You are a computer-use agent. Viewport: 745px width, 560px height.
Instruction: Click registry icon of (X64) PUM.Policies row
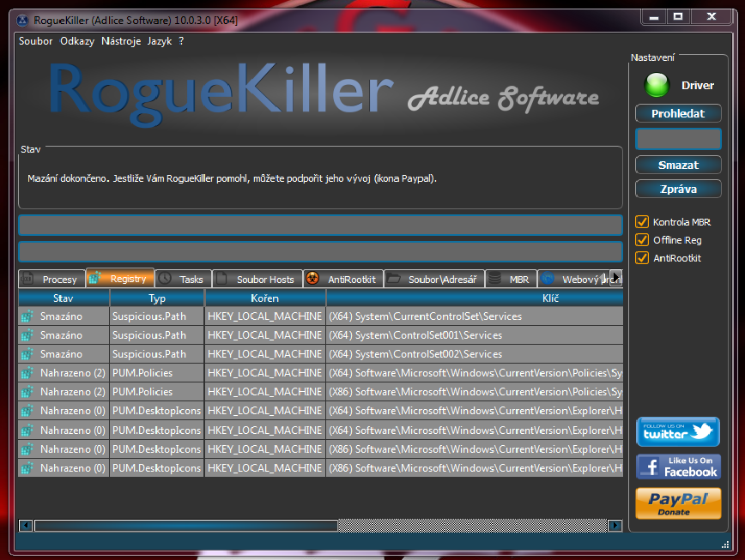[x=27, y=373]
